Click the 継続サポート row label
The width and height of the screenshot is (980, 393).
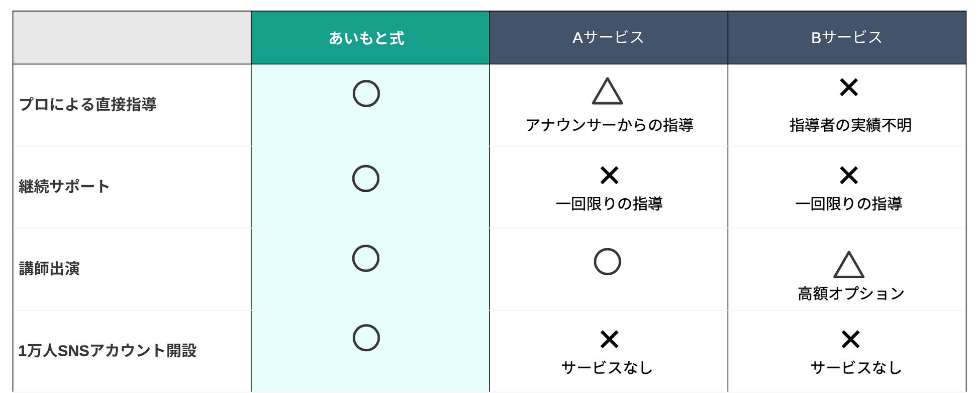(64, 187)
